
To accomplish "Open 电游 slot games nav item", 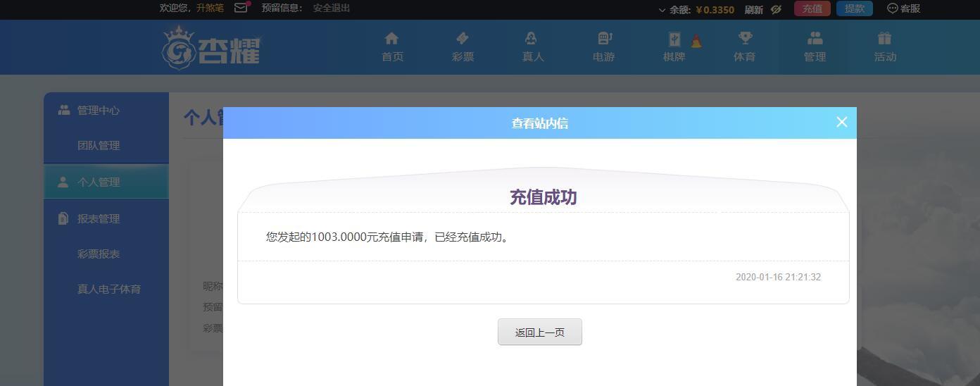I will coord(603,47).
